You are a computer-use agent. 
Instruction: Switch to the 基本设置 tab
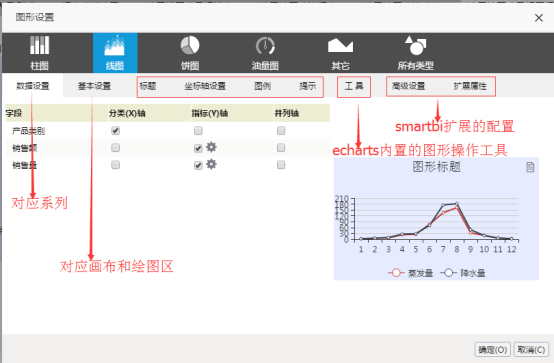tap(94, 86)
